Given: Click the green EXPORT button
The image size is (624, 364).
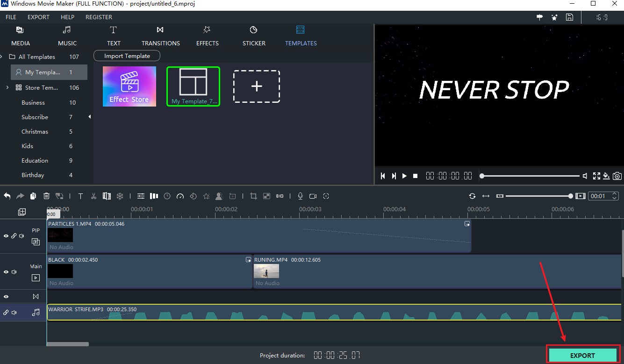Looking at the screenshot, I should pos(582,356).
